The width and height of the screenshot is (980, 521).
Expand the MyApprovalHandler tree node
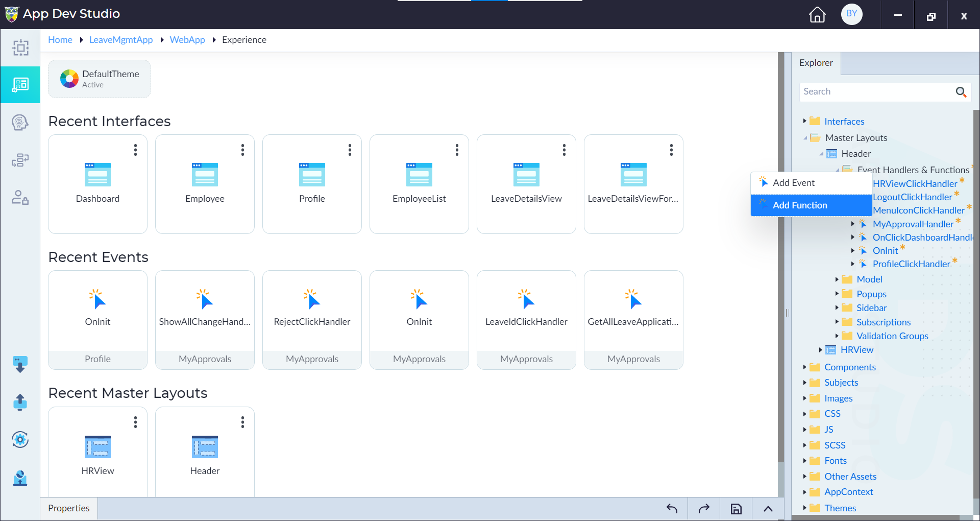[x=852, y=224]
